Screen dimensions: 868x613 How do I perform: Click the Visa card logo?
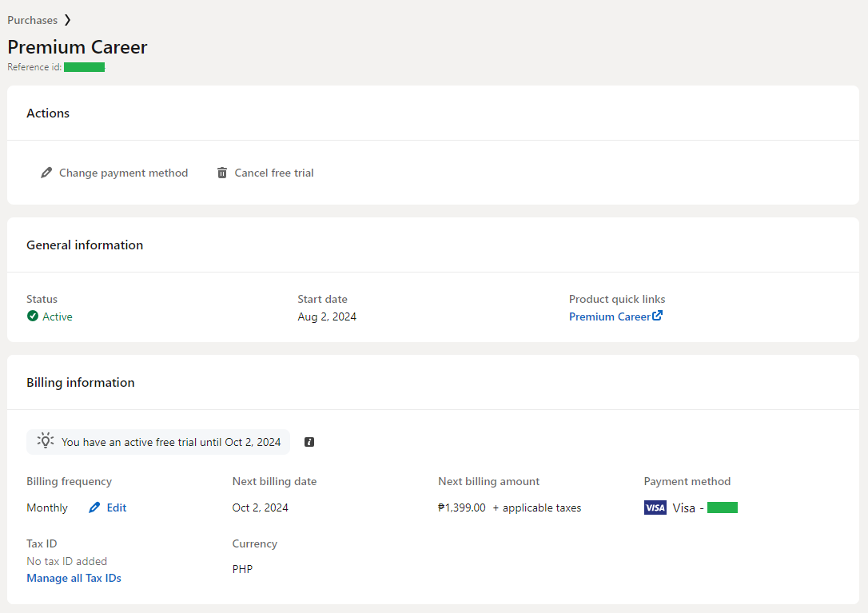[655, 508]
